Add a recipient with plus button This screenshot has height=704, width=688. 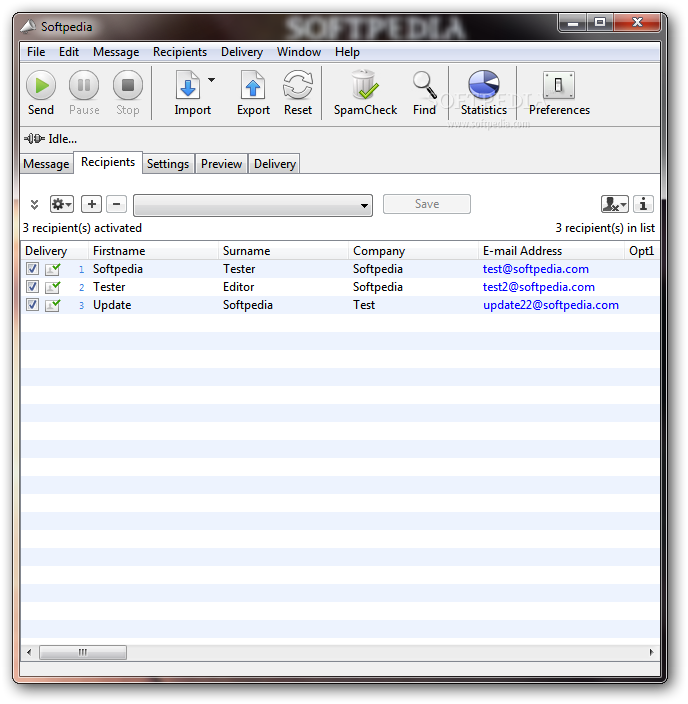92,204
